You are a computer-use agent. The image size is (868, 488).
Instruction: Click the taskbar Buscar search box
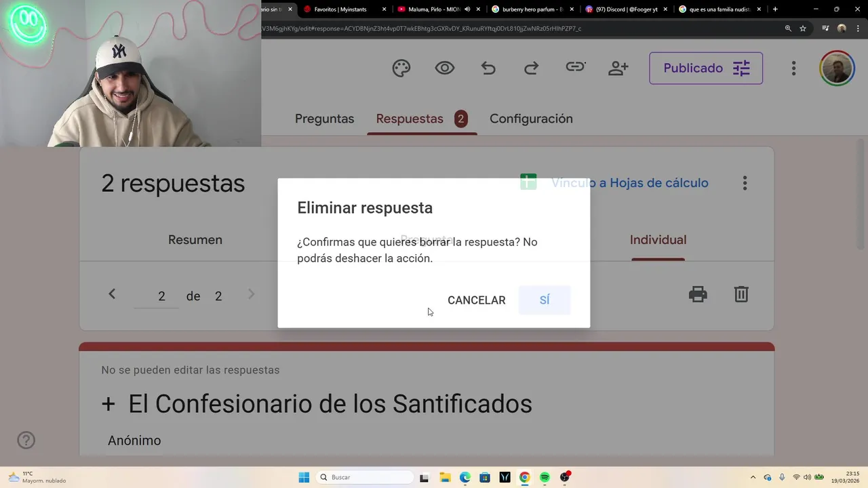(x=365, y=477)
